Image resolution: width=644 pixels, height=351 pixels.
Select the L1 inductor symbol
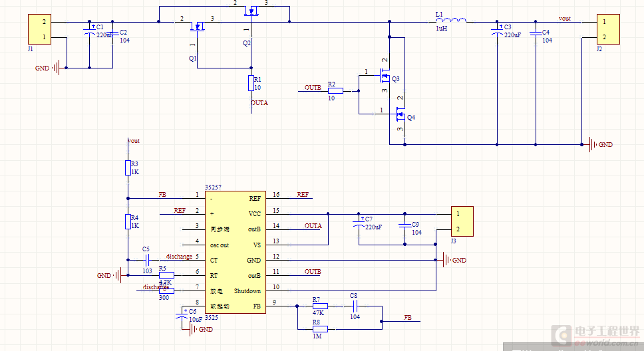[x=451, y=21]
